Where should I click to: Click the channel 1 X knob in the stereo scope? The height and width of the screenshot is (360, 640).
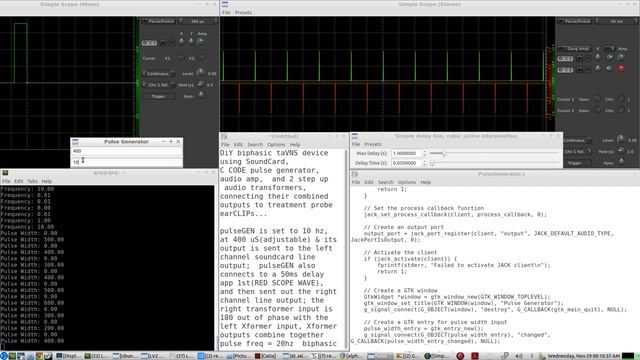click(598, 57)
